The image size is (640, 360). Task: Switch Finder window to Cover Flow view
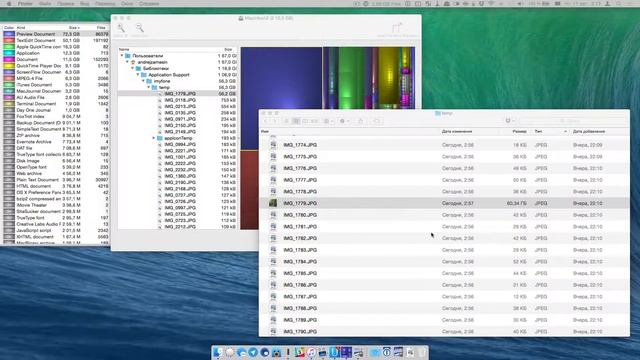315,121
